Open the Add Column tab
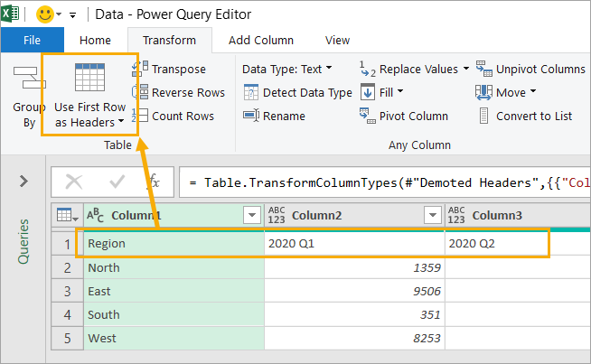 pos(261,40)
